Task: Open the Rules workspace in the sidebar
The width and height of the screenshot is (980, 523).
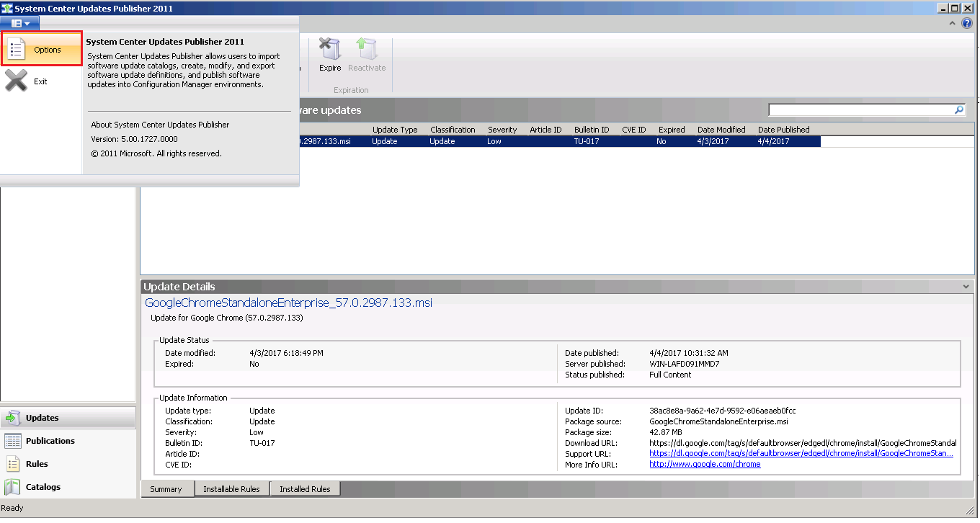Action: tap(36, 464)
